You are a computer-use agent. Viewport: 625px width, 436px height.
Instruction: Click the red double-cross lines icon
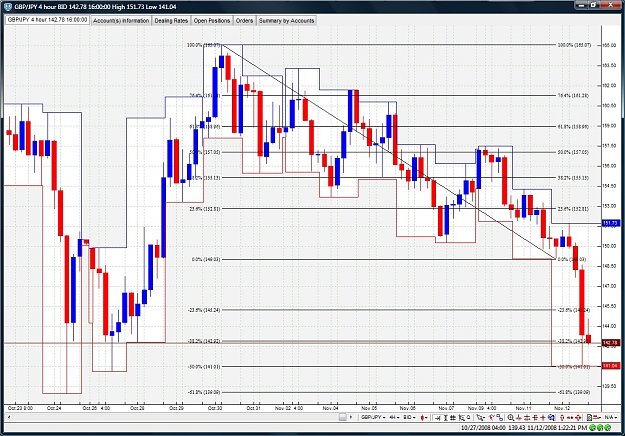click(x=535, y=418)
